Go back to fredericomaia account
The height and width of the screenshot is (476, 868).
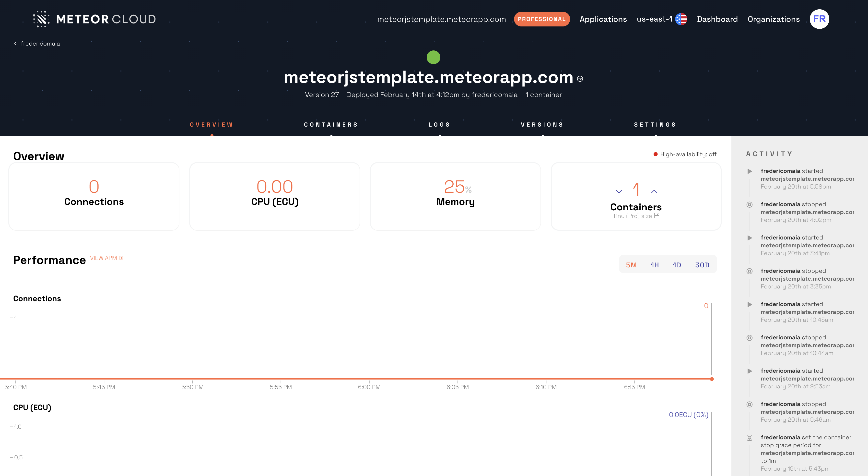click(40, 44)
